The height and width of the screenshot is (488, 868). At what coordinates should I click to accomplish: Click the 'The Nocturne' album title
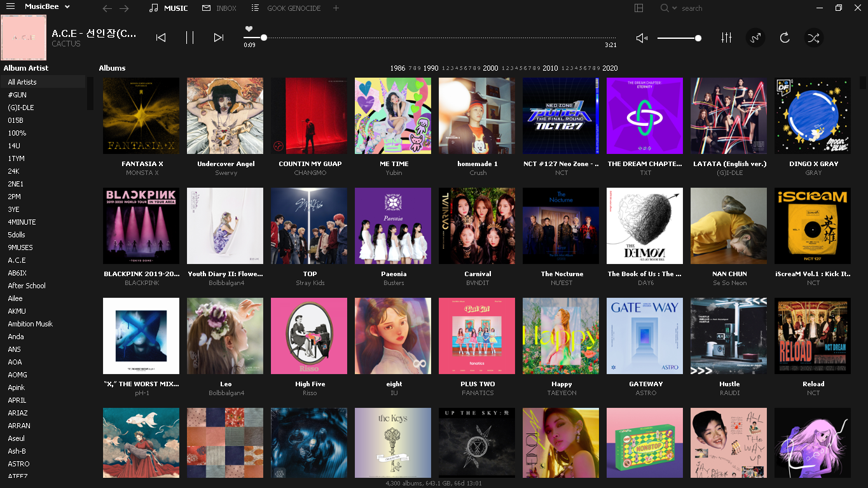[x=561, y=274]
